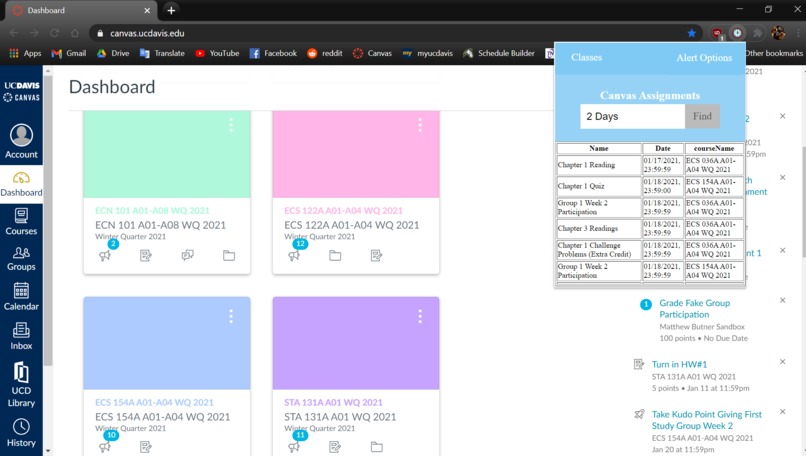
Task: Open STA 131A A01 WQ 2021 course title
Action: click(x=340, y=417)
